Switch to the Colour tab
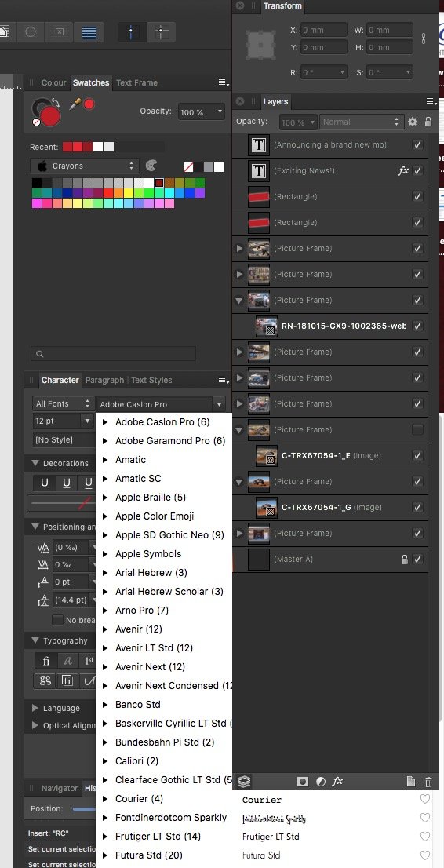The height and width of the screenshot is (868, 444). tap(53, 82)
